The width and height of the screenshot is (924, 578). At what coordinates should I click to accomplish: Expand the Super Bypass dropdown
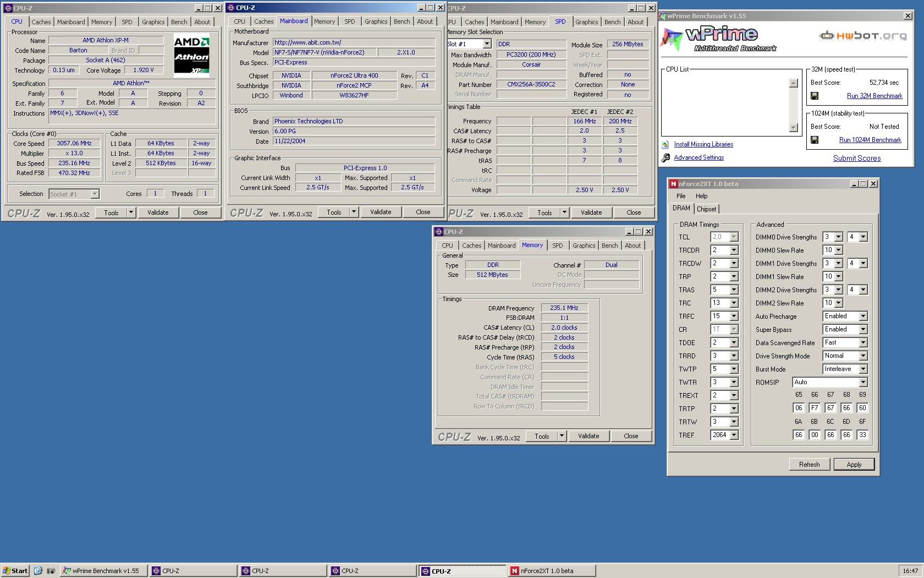coord(863,330)
